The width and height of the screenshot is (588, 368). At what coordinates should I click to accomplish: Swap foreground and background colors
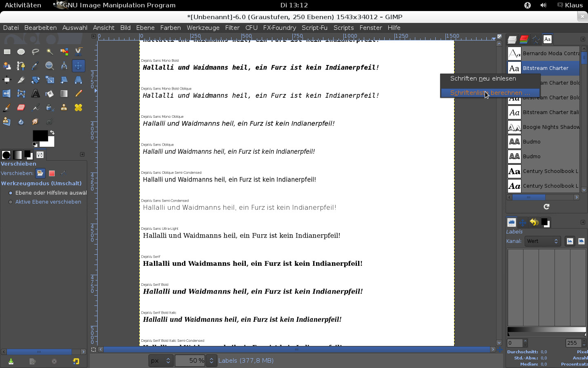52,132
